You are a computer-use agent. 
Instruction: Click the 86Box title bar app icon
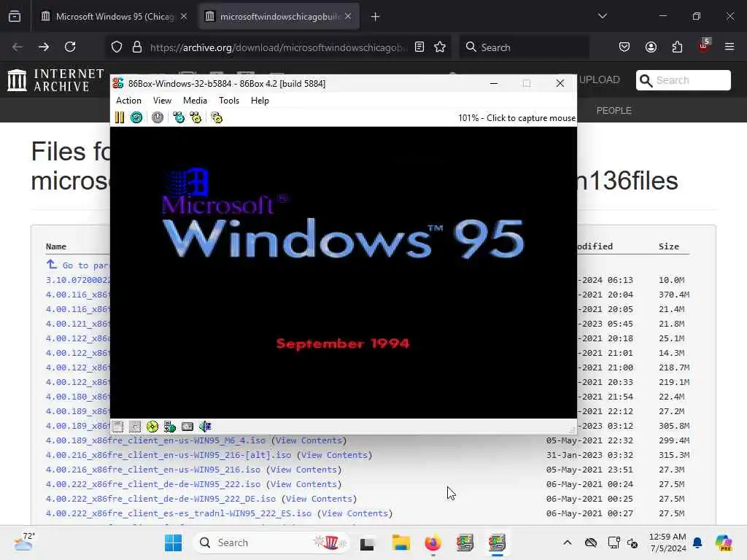click(x=118, y=83)
